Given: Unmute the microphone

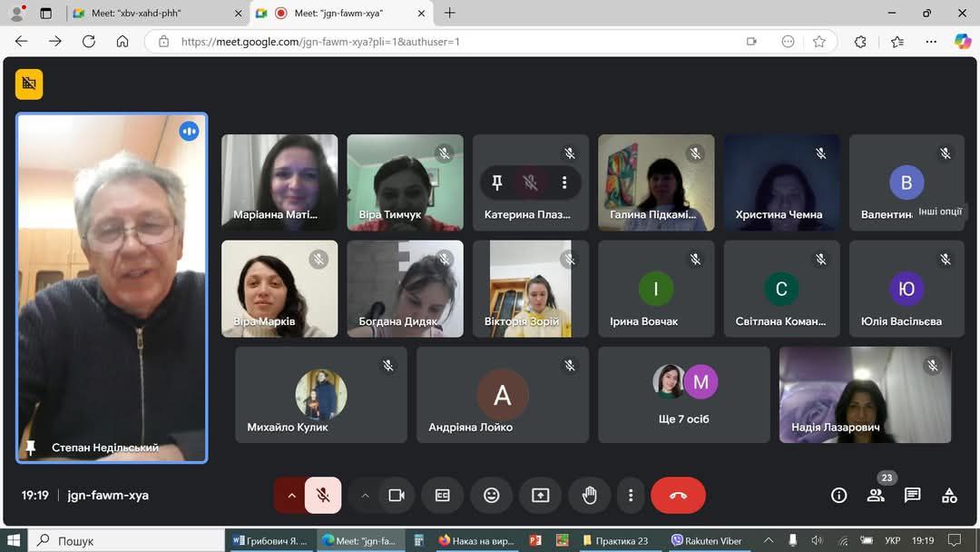Looking at the screenshot, I should pos(322,495).
